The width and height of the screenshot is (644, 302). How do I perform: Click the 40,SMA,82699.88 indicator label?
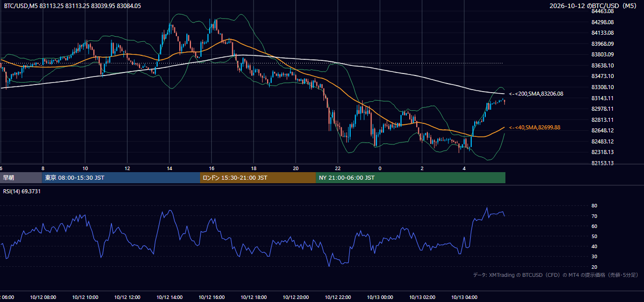point(535,127)
